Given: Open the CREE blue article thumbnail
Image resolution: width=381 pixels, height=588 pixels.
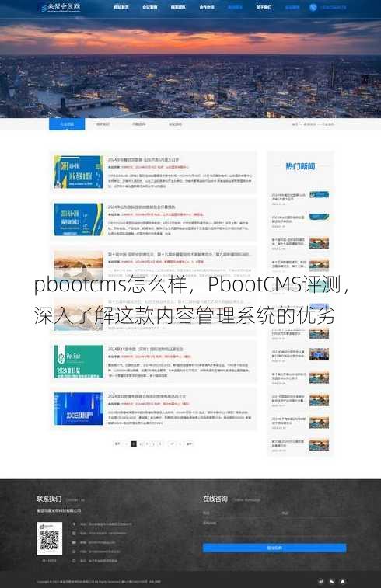Looking at the screenshot, I should click(x=79, y=172).
